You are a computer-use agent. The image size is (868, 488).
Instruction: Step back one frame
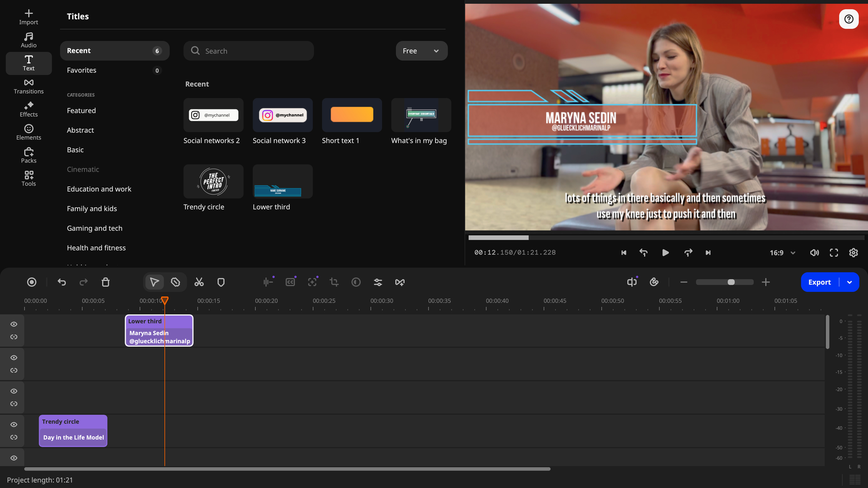click(x=643, y=253)
